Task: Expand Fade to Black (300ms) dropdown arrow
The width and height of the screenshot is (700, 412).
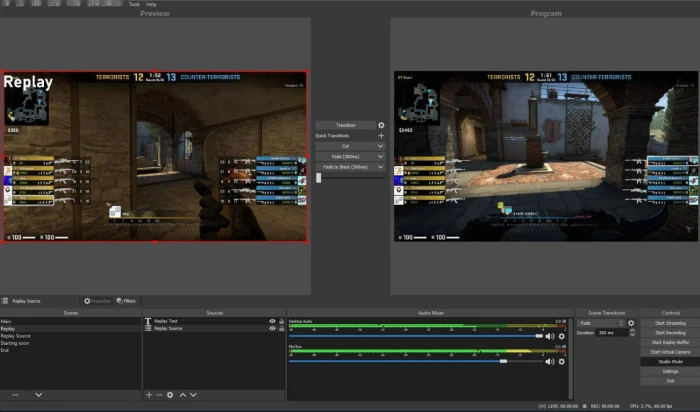Action: [x=380, y=167]
